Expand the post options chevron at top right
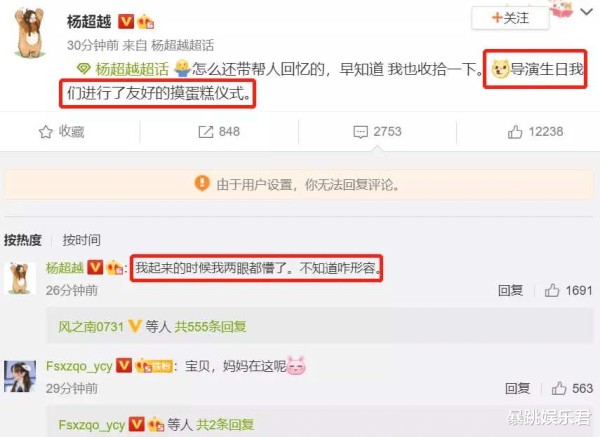 586,12
